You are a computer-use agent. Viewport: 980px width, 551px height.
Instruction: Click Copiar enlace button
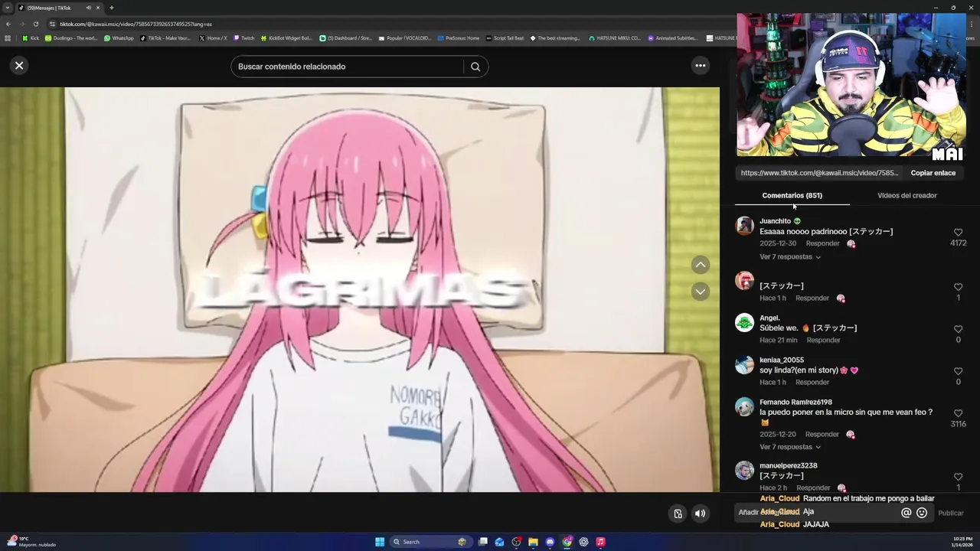coord(933,173)
